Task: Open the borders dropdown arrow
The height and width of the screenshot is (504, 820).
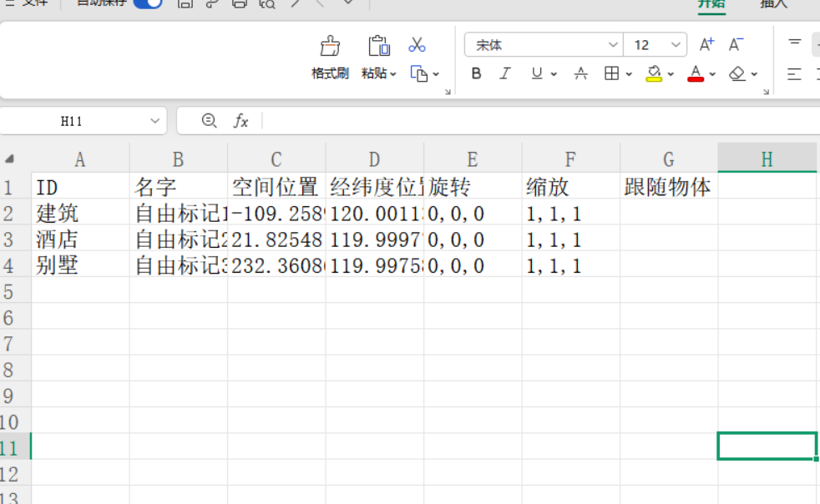Action: pos(629,74)
